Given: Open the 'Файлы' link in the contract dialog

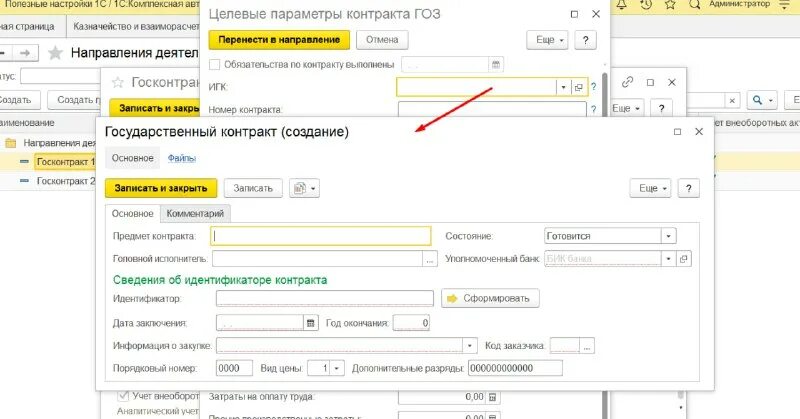Looking at the screenshot, I should [x=182, y=158].
